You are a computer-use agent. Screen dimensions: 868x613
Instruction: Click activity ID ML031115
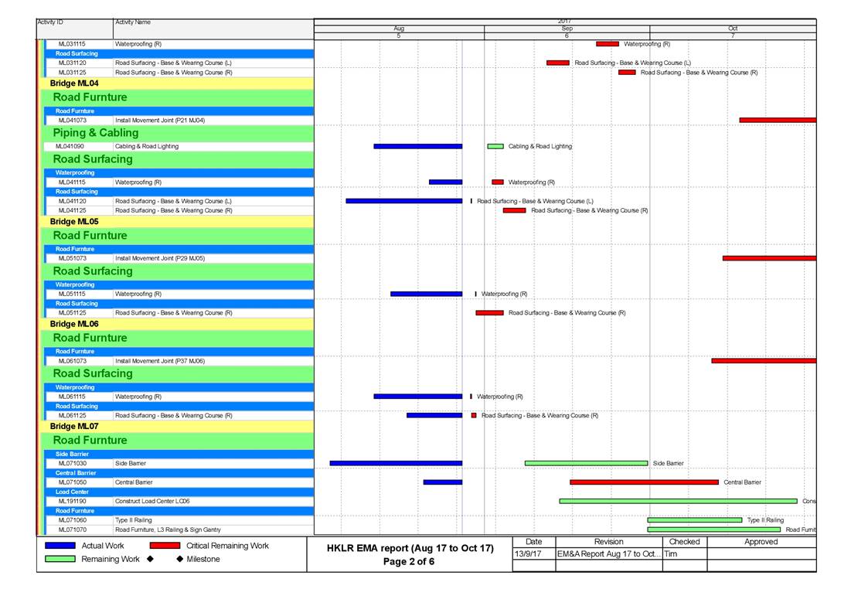point(72,44)
